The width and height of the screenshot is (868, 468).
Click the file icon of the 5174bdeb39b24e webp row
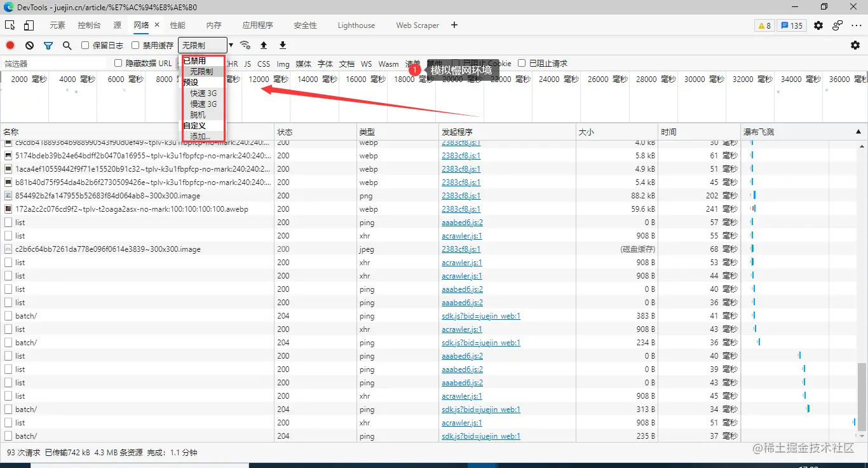(x=8, y=156)
